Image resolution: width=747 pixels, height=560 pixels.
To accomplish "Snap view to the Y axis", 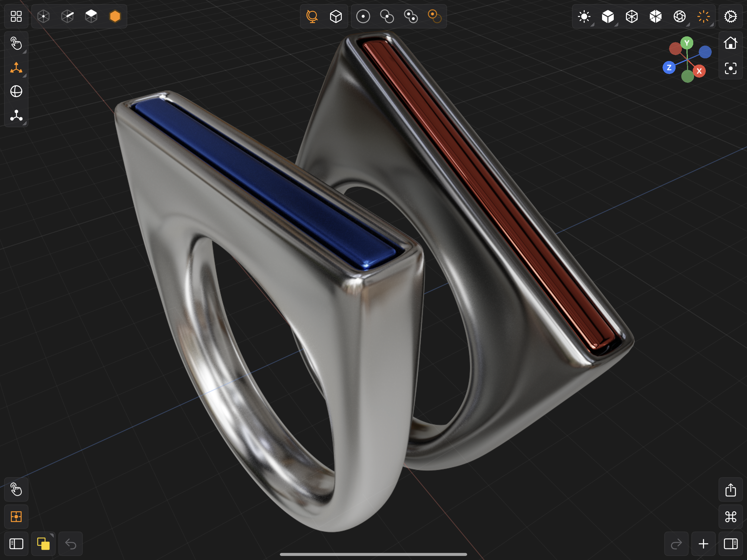I will click(x=686, y=43).
